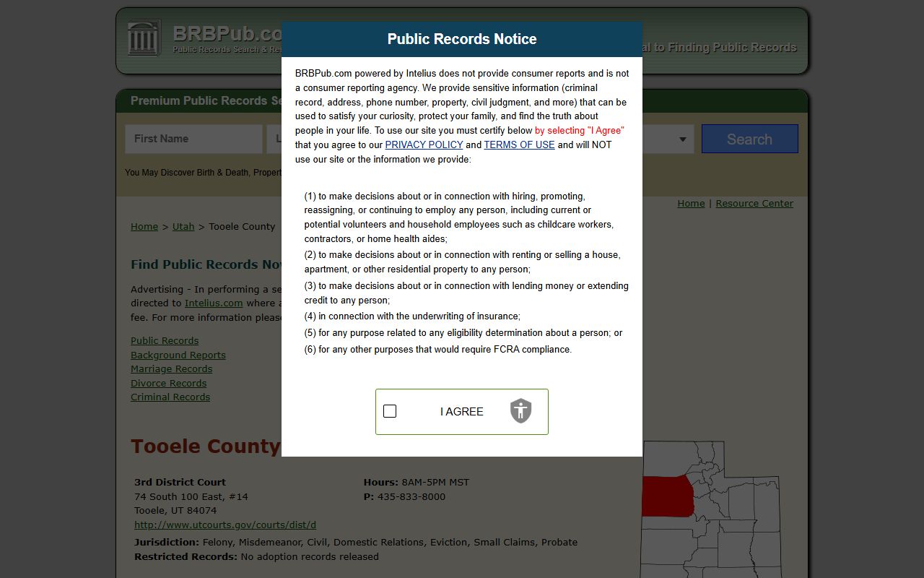Open the state dropdown arrow beside Search
The image size is (924, 578).
682,139
